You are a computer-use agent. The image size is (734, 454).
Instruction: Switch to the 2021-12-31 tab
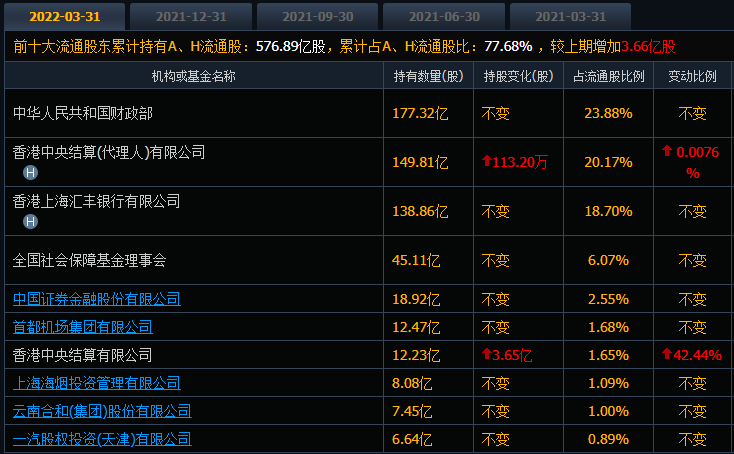[191, 16]
